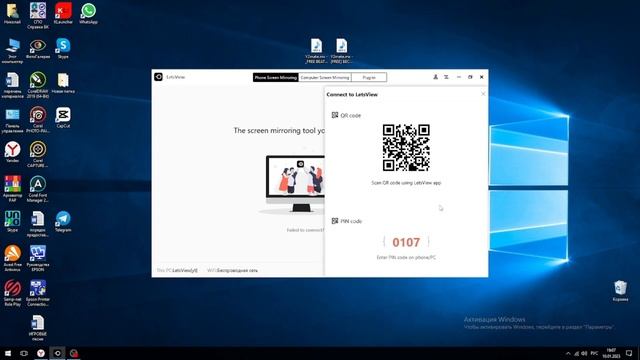Maximize the LetsView window
This screenshot has width=640, height=360.
click(470, 77)
